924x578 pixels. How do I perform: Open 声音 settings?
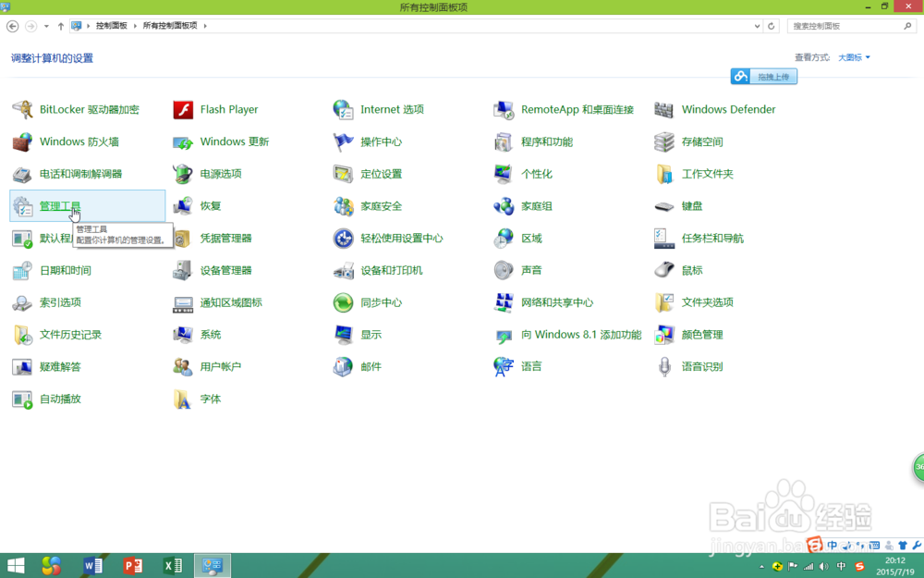click(531, 270)
